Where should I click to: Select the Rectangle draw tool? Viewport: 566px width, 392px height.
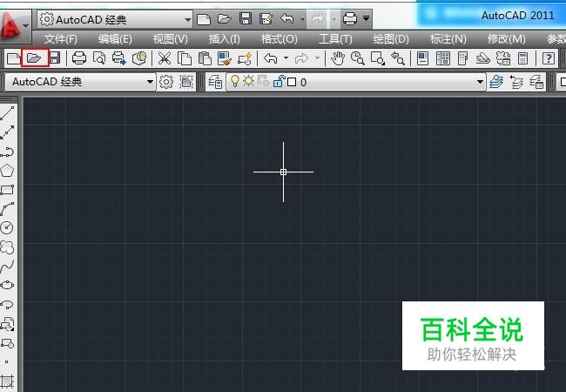7,190
